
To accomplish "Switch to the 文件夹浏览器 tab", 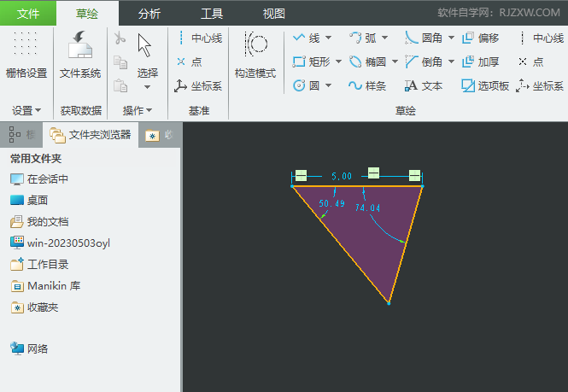I will point(91,135).
